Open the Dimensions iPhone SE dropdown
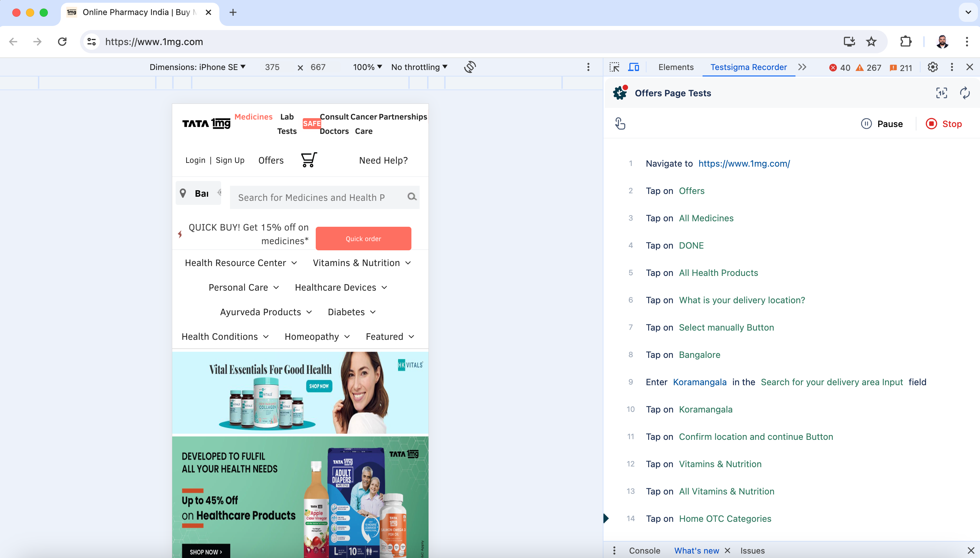The width and height of the screenshot is (980, 558). [198, 67]
